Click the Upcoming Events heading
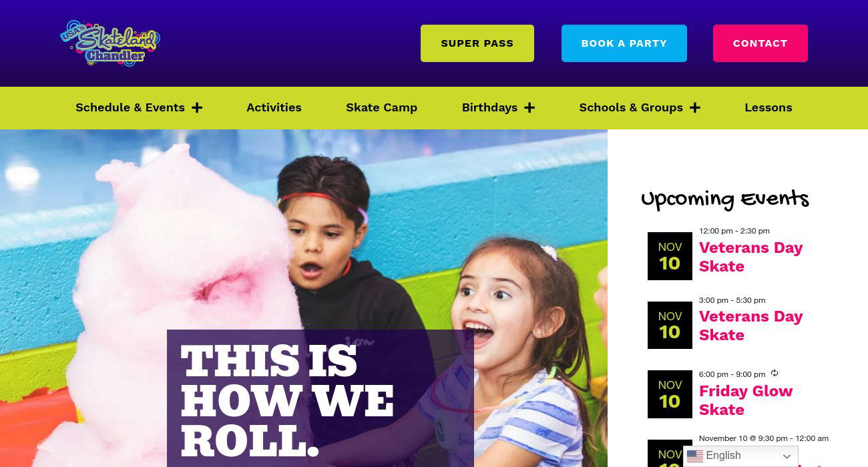The height and width of the screenshot is (467, 868). tap(724, 199)
